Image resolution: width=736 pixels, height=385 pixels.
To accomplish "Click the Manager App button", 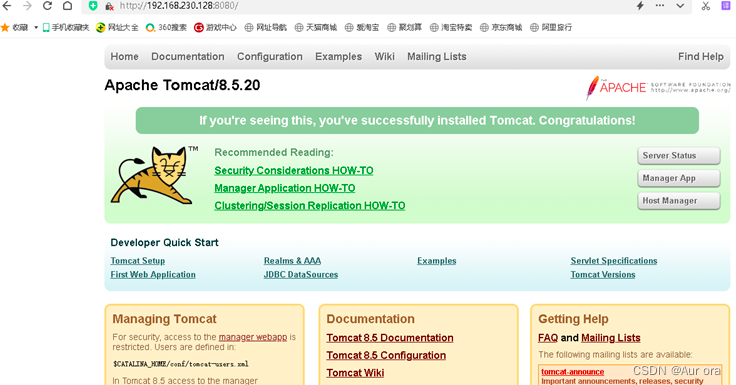I will [679, 178].
